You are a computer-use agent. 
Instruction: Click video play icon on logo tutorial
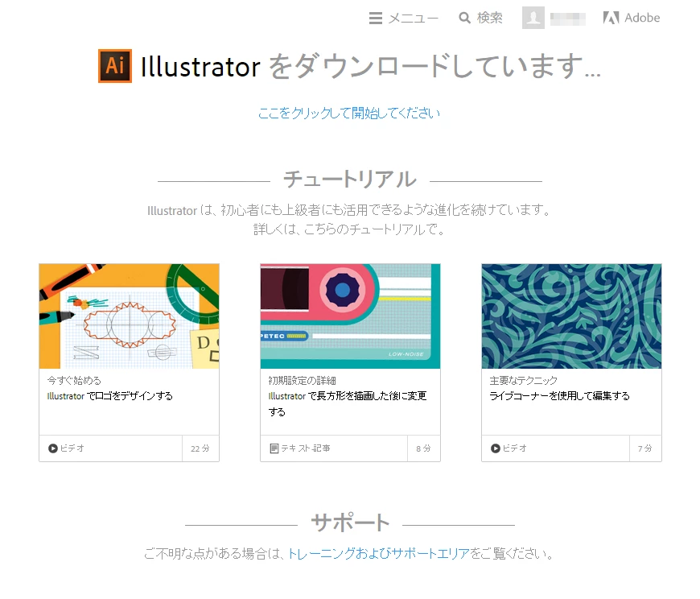pyautogui.click(x=52, y=448)
